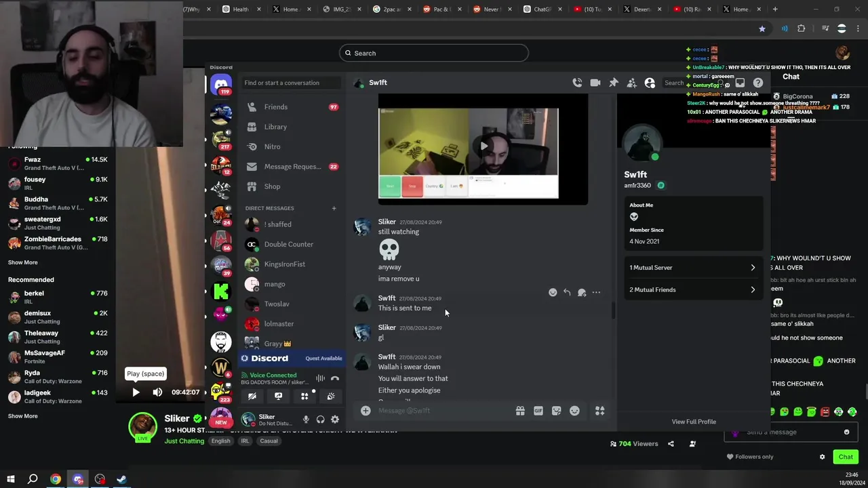Screen dimensions: 868x488
Task: Open Discord apps launcher icon
Action: click(600, 411)
